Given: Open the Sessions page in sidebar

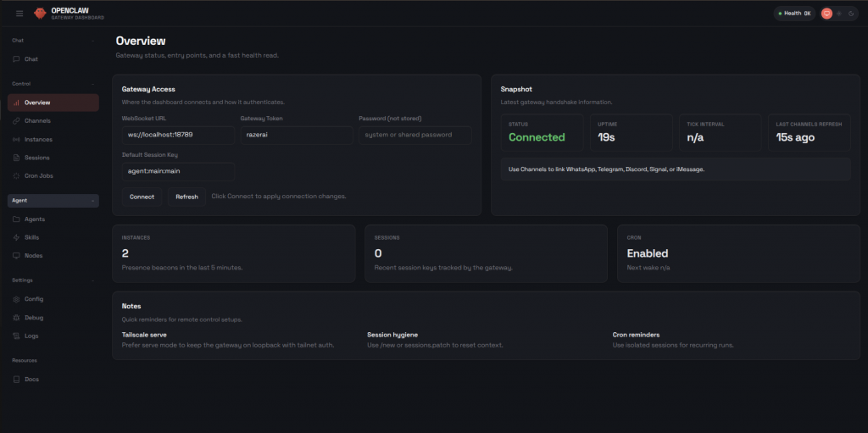Looking at the screenshot, I should 36,158.
